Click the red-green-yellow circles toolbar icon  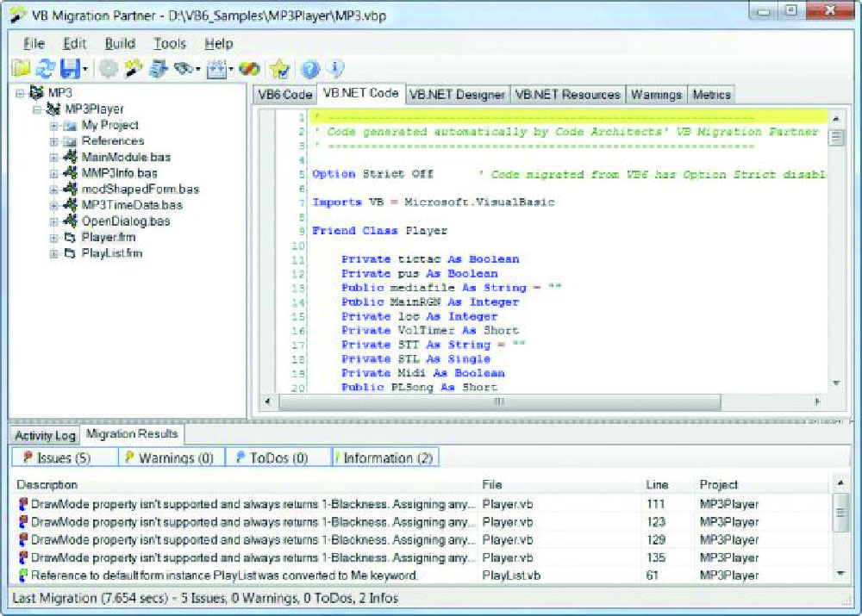pos(249,69)
